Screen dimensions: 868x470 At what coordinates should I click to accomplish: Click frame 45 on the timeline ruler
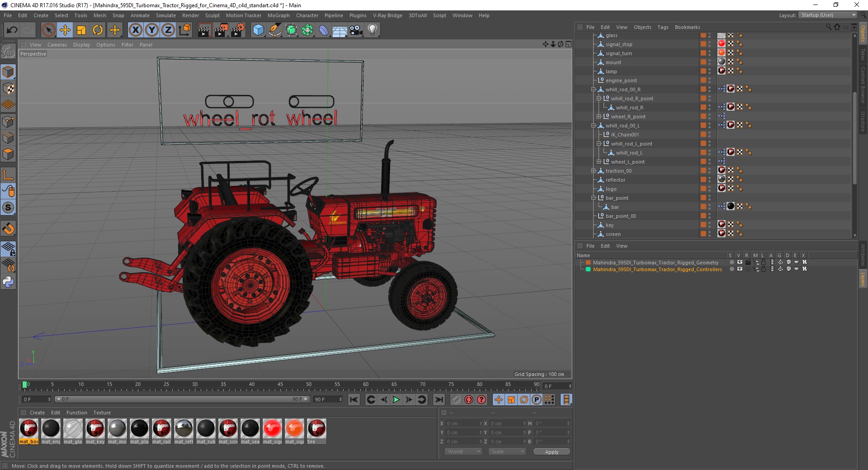(280, 385)
